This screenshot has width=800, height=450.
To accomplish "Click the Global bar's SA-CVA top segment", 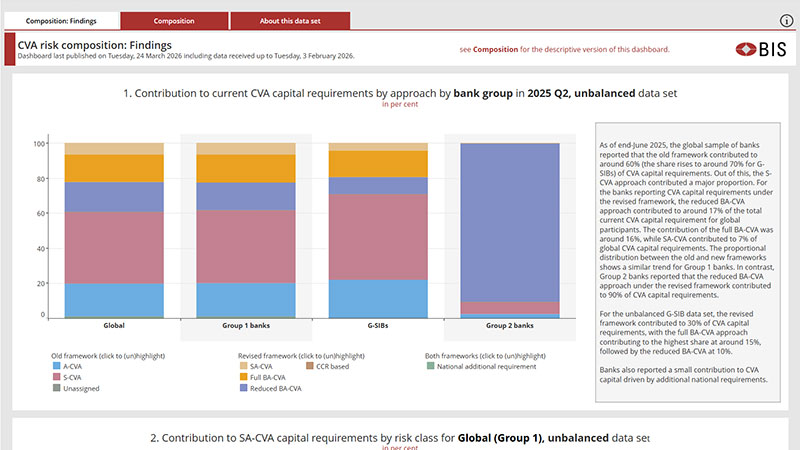I will [x=114, y=149].
